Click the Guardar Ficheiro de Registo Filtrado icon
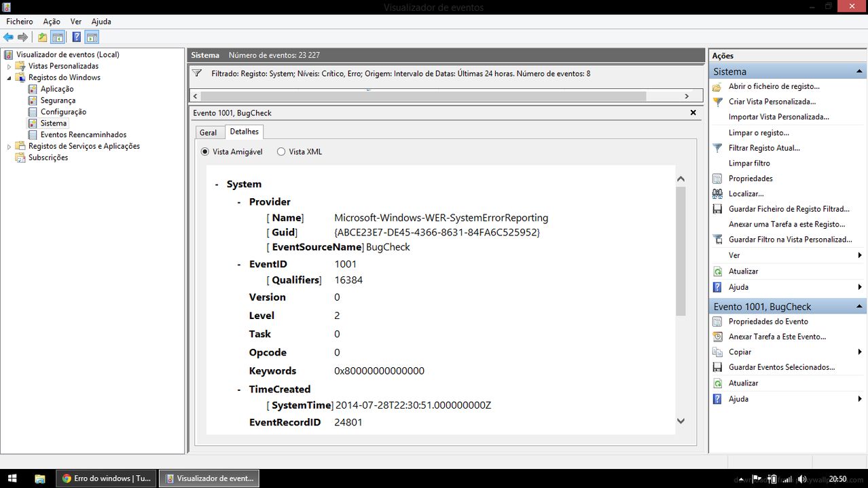 (717, 209)
